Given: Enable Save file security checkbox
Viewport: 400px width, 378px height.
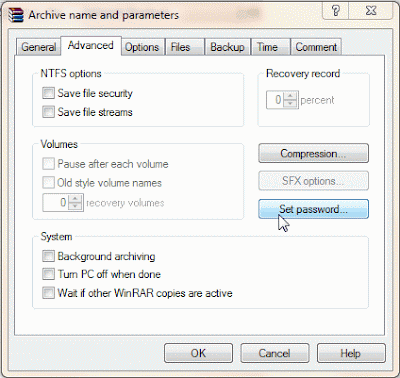Looking at the screenshot, I should [x=48, y=93].
